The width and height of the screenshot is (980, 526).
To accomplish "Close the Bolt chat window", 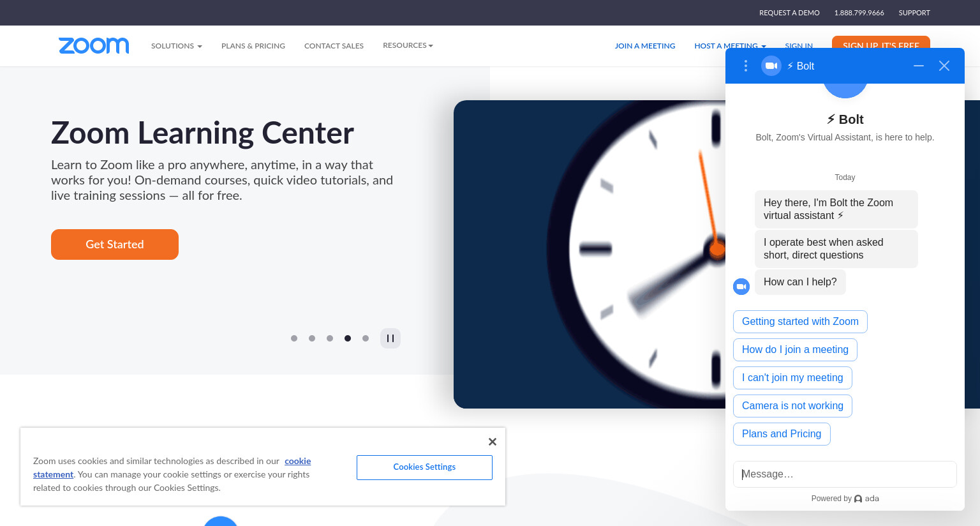I will point(944,66).
